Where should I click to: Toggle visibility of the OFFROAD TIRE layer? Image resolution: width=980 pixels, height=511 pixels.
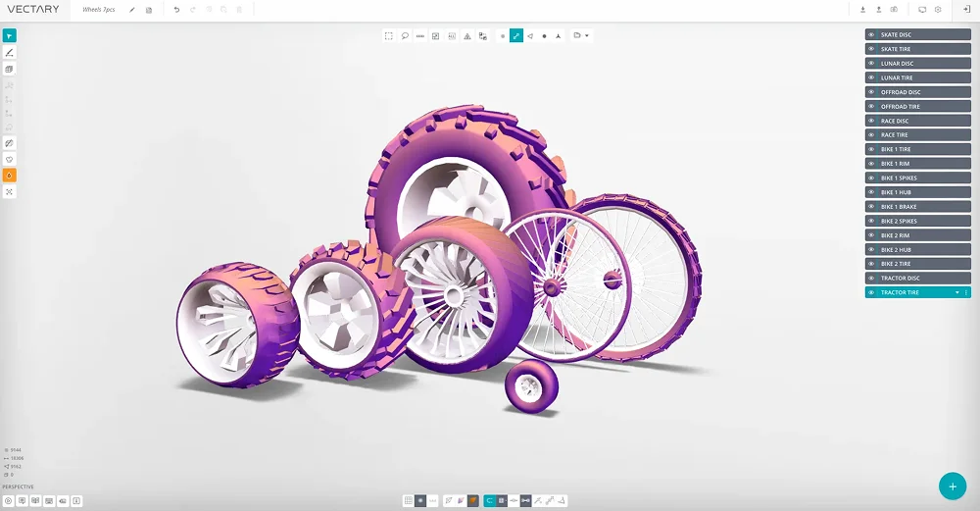pos(871,107)
